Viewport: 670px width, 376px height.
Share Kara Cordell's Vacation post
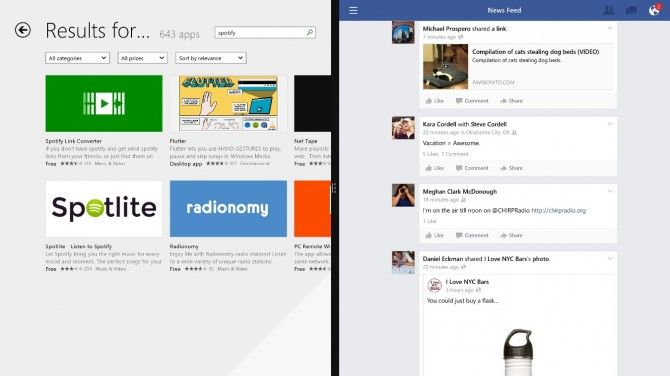click(x=511, y=168)
